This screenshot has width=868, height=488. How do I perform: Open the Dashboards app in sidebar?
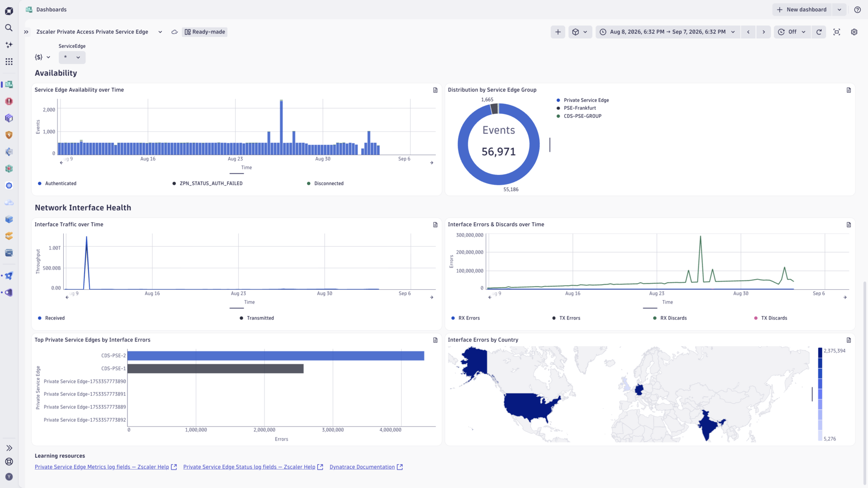click(x=9, y=84)
